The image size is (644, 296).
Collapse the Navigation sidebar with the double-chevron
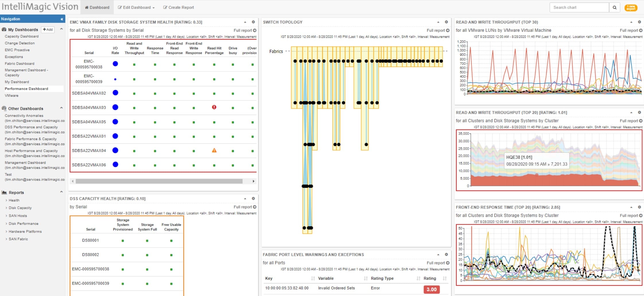pyautogui.click(x=62, y=19)
